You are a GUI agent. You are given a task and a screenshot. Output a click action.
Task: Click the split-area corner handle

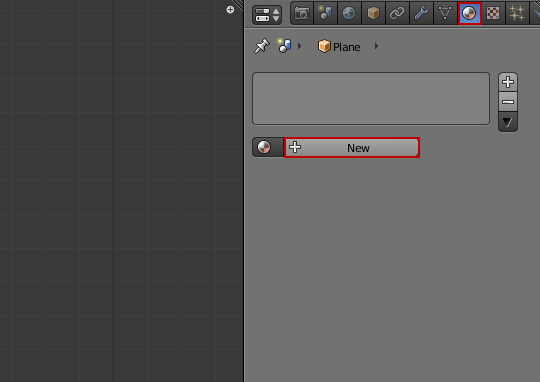pos(238,5)
